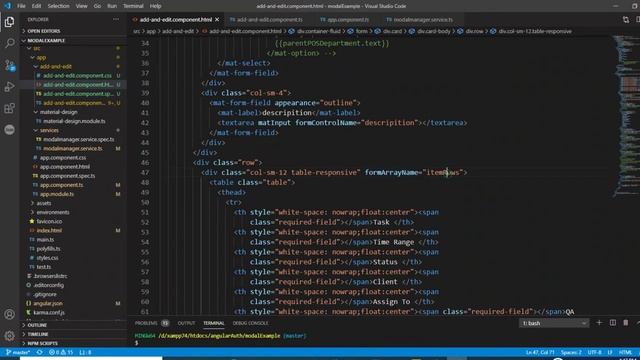Kill the terminal with trash icon

(x=626, y=323)
